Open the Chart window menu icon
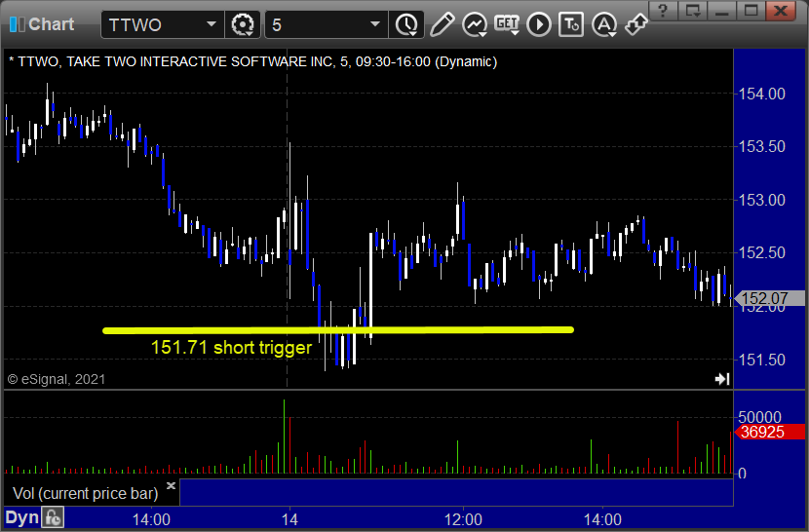This screenshot has height=532, width=809. (17, 24)
